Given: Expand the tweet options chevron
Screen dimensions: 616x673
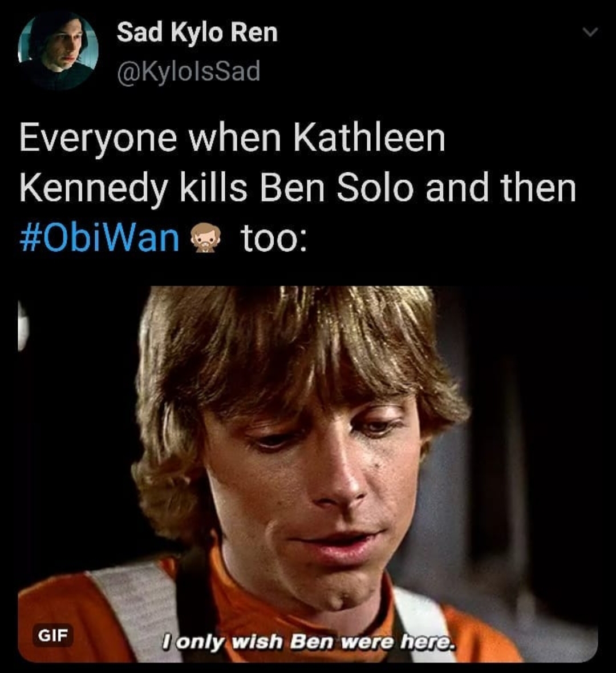Looking at the screenshot, I should pos(590,32).
